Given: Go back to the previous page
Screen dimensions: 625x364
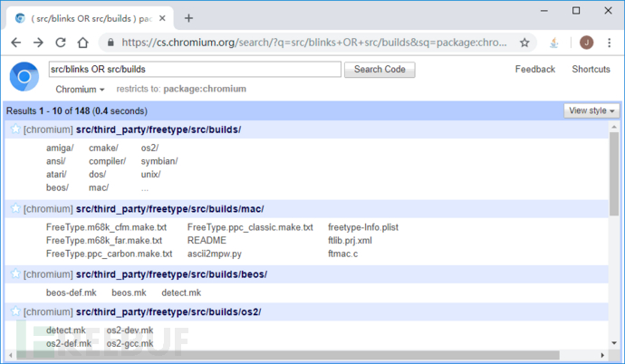Looking at the screenshot, I should click(x=16, y=43).
